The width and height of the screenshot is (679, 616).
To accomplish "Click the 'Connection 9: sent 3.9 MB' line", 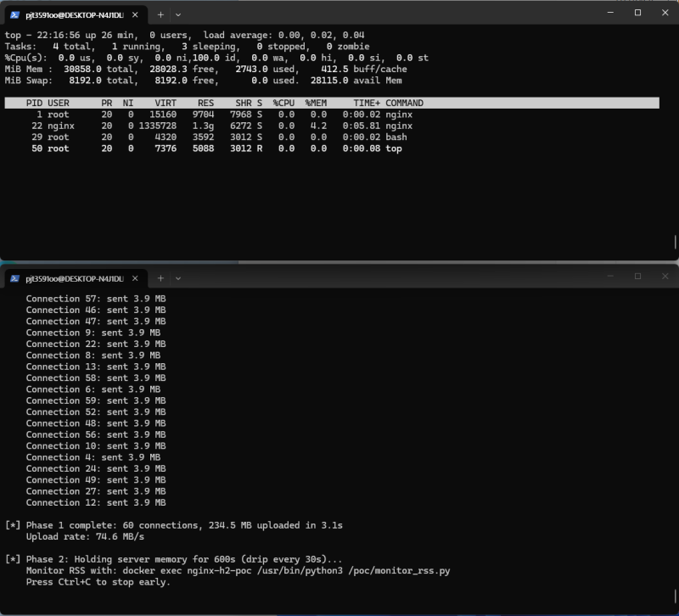I will (x=93, y=333).
